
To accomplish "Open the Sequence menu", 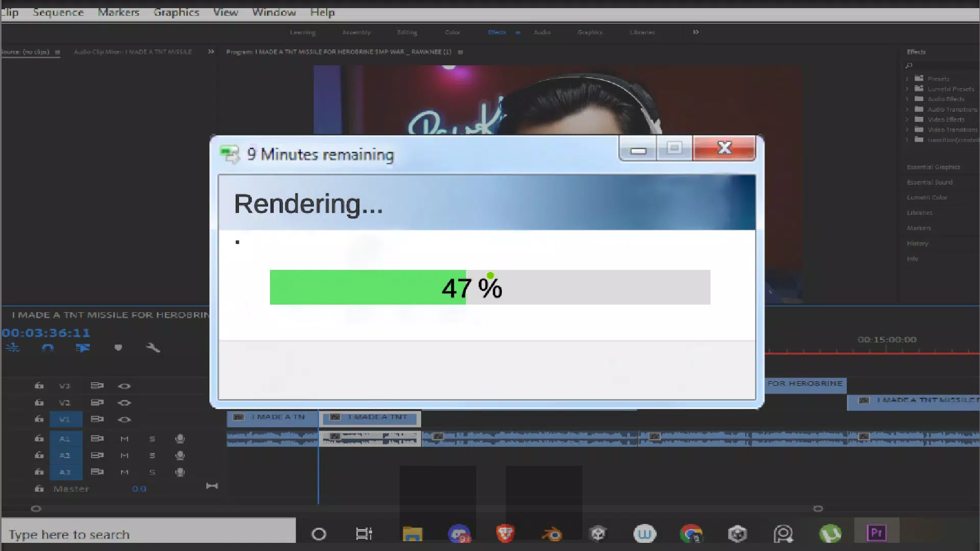I will point(58,12).
